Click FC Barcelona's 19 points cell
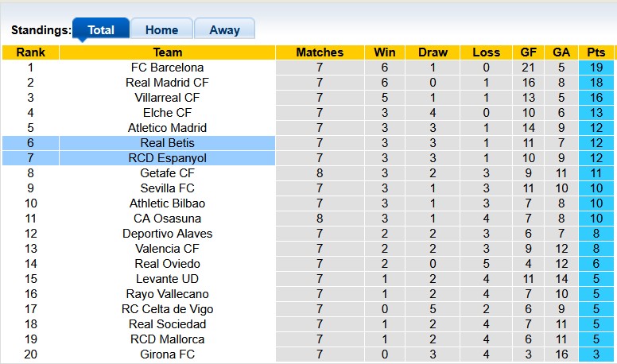This screenshot has width=617, height=364. pos(596,68)
